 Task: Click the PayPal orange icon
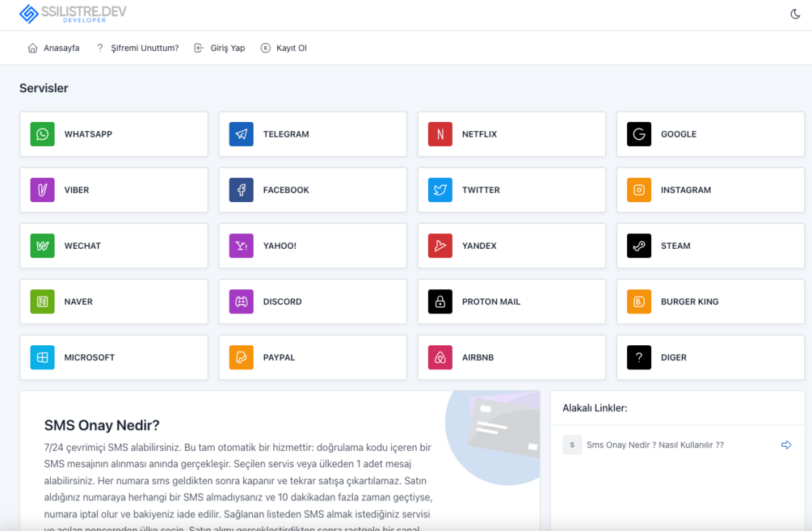[x=242, y=357]
